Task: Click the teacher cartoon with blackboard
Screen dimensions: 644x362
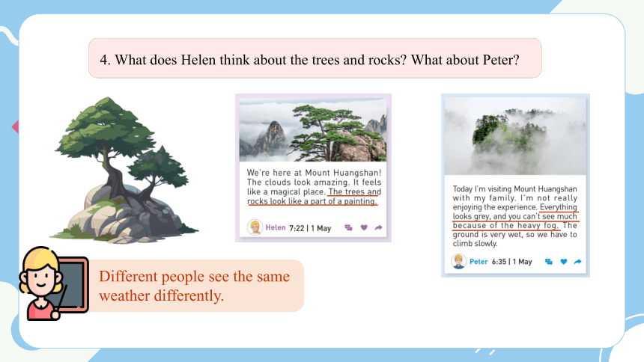Action: (x=53, y=283)
